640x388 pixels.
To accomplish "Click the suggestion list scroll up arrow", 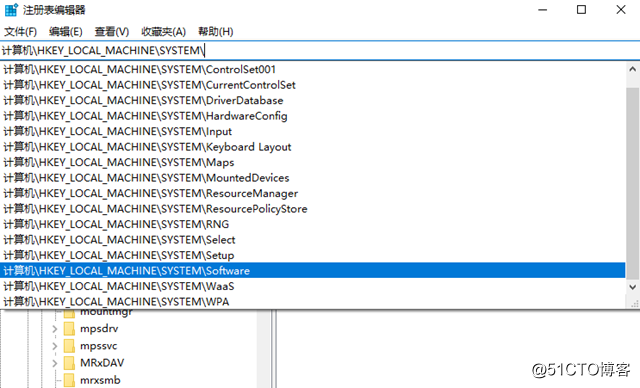I will (x=633, y=69).
